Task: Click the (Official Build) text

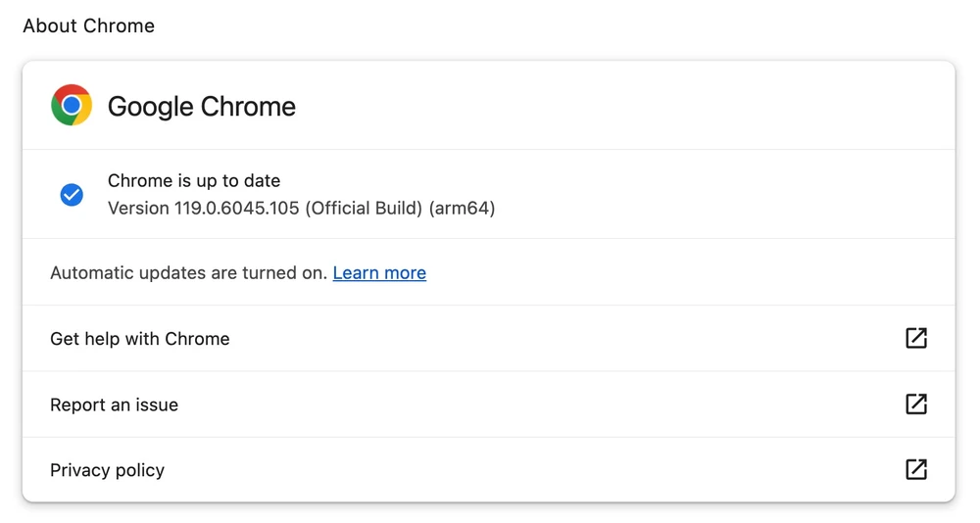Action: point(364,209)
